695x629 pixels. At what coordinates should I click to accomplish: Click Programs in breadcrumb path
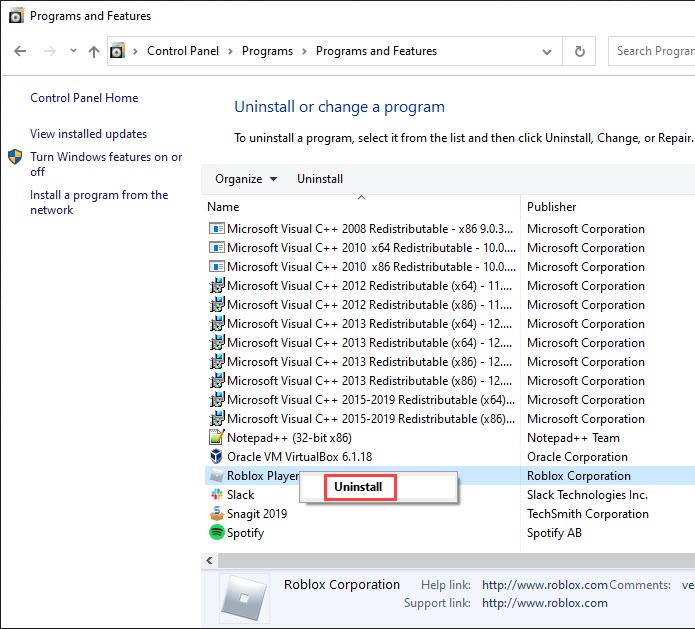click(x=267, y=51)
